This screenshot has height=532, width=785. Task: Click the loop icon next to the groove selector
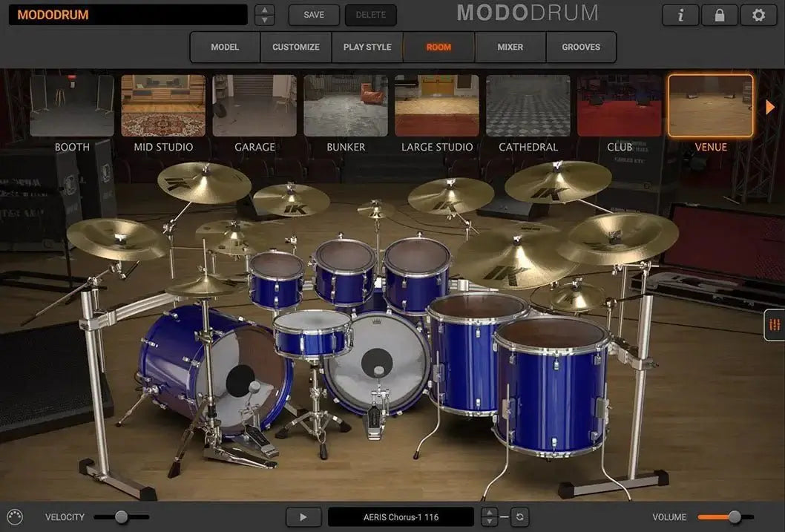coord(522,516)
